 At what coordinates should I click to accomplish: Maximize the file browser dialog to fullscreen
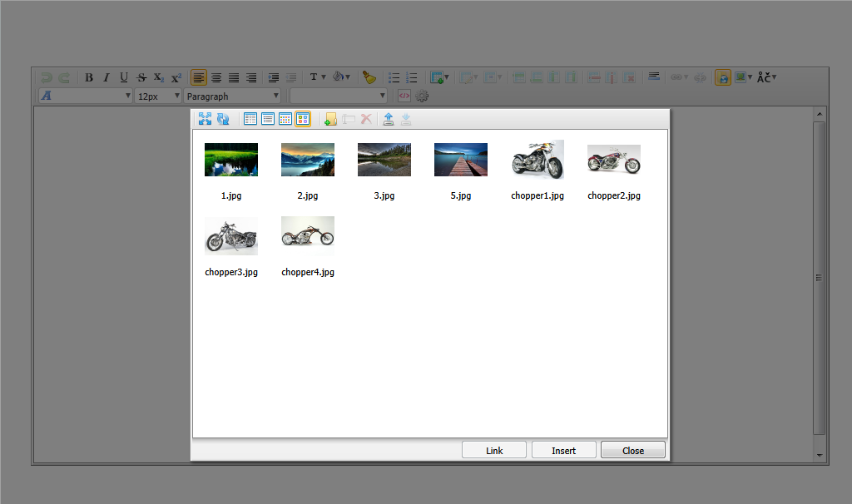[205, 119]
